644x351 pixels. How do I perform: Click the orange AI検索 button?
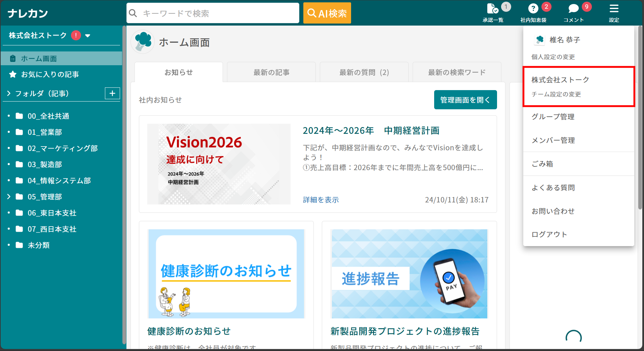(x=327, y=13)
